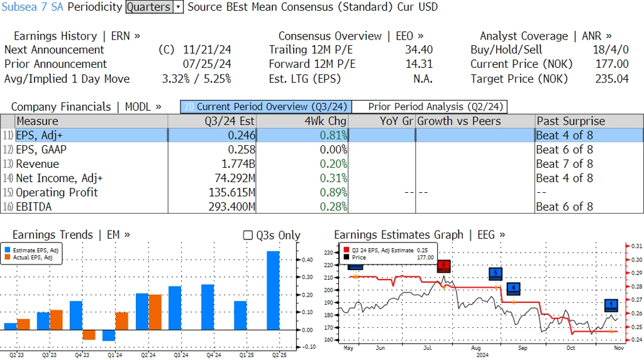Click the blue marker numbered 1
The height and width of the screenshot is (360, 644).
point(611,305)
